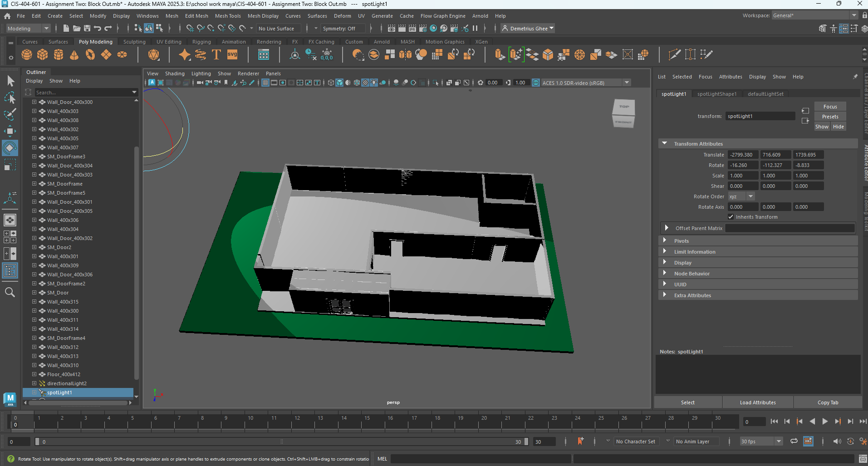Toggle the viewport grid display icon

tap(265, 83)
